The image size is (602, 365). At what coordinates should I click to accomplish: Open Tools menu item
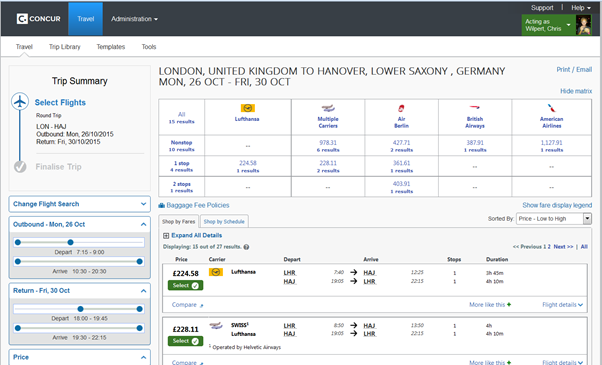point(149,47)
